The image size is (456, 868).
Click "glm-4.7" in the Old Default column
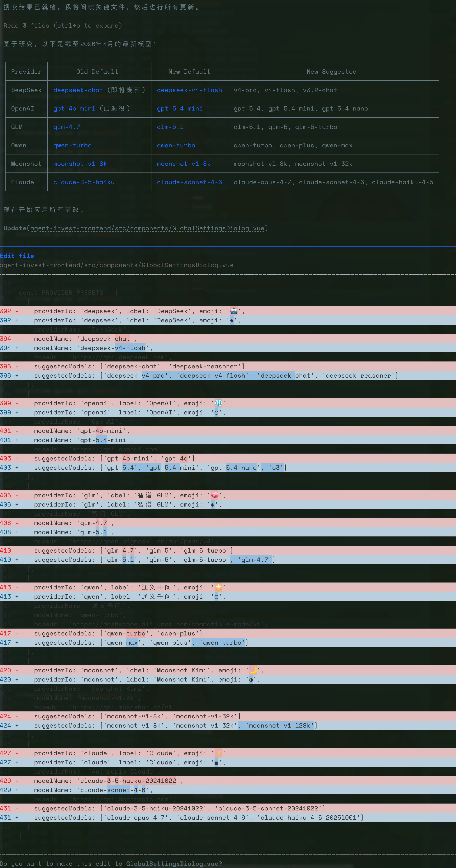(67, 127)
